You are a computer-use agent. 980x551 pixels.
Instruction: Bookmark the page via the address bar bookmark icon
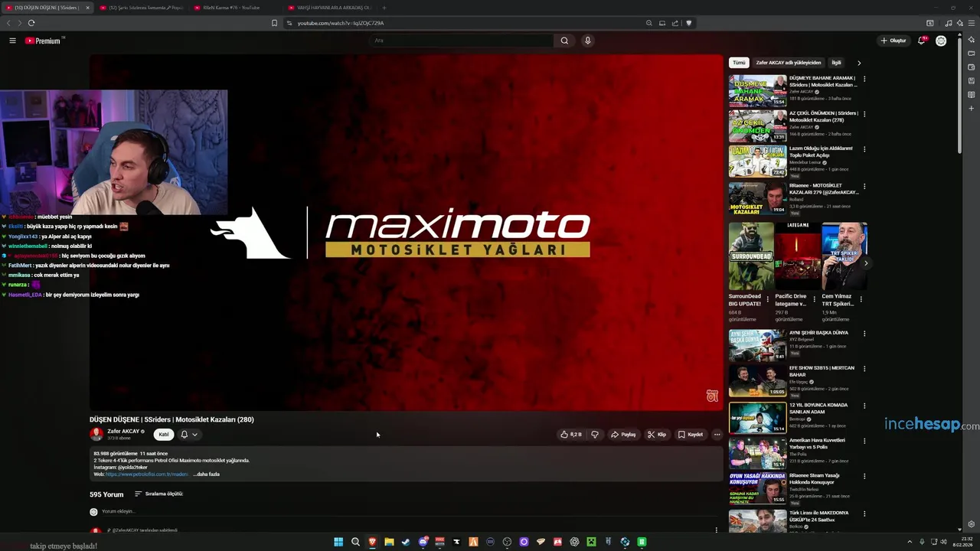[274, 23]
